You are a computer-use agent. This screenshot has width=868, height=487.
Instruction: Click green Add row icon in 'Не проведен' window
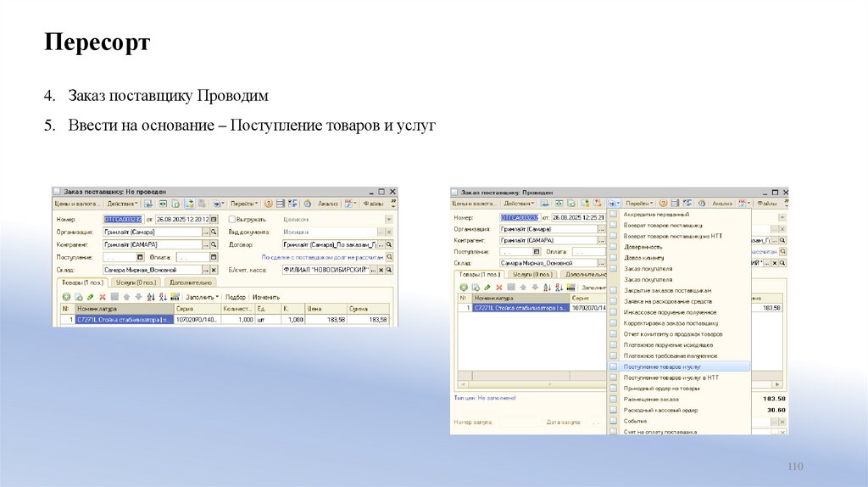(x=66, y=297)
